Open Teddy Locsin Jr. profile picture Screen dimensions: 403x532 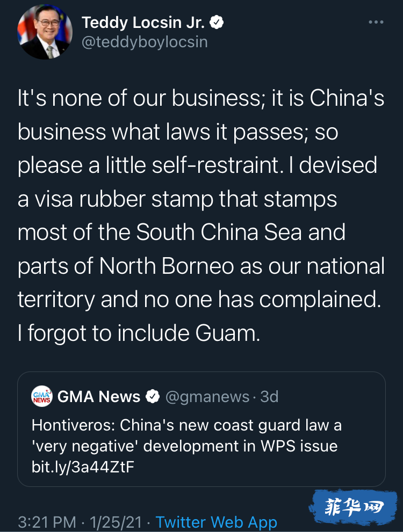pyautogui.click(x=45, y=32)
